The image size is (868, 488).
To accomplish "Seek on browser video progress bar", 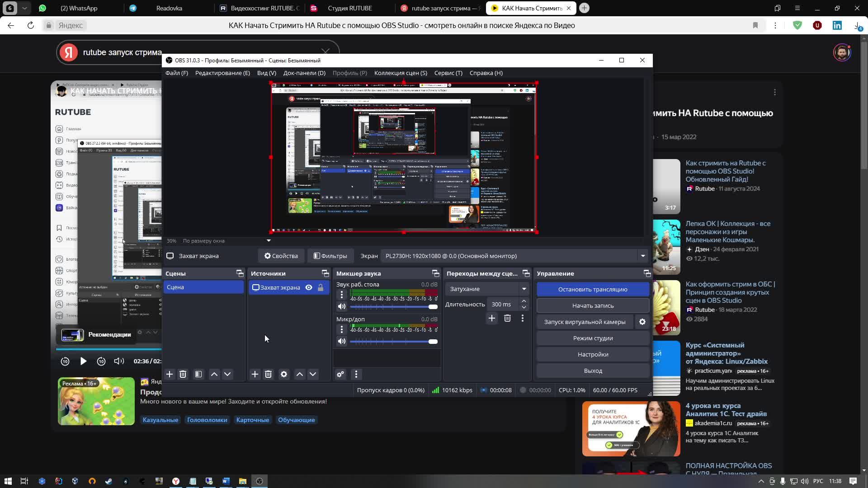I will click(108, 349).
